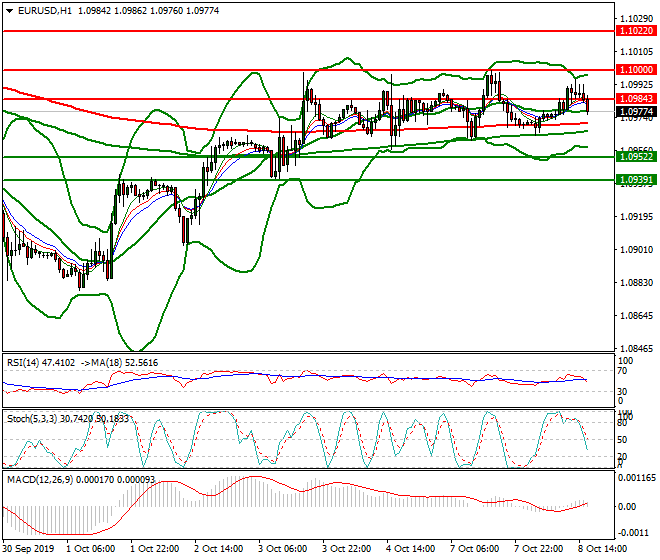Select the 4 Oct 14:00 time axis label
This screenshot has width=660, height=560.
[410, 549]
